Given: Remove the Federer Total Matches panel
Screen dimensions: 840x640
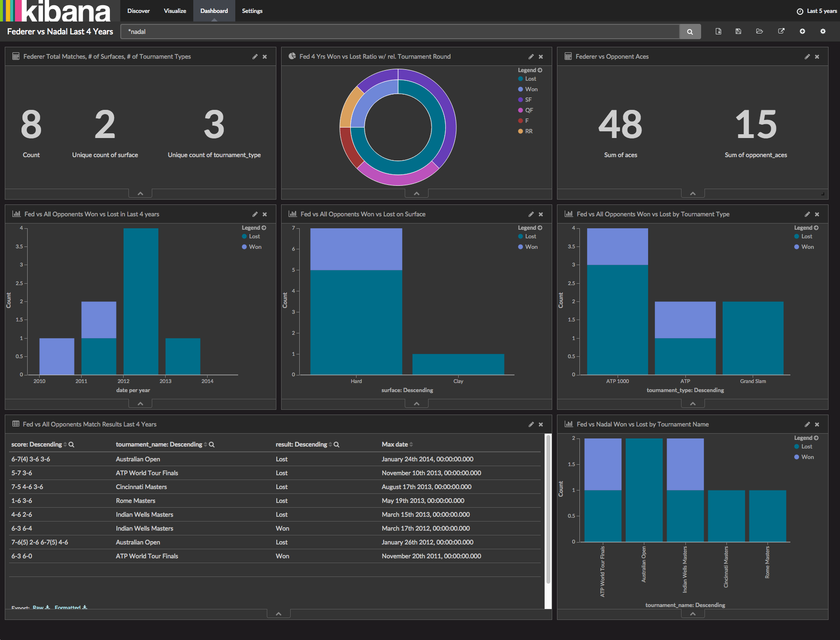Looking at the screenshot, I should [265, 56].
